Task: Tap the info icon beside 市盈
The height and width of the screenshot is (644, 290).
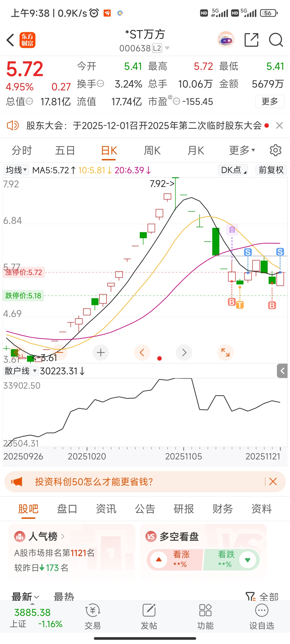Action: [x=176, y=101]
